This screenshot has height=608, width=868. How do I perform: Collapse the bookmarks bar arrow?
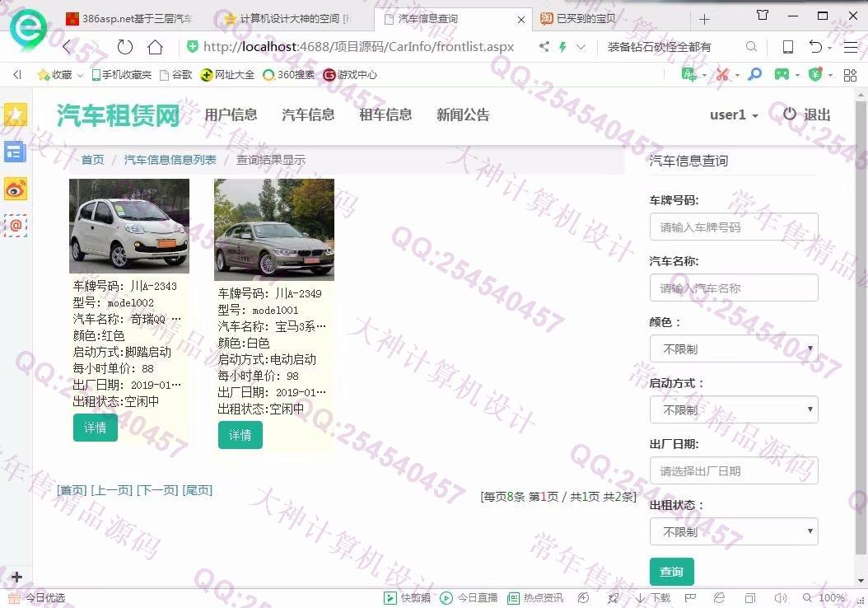pos(17,74)
